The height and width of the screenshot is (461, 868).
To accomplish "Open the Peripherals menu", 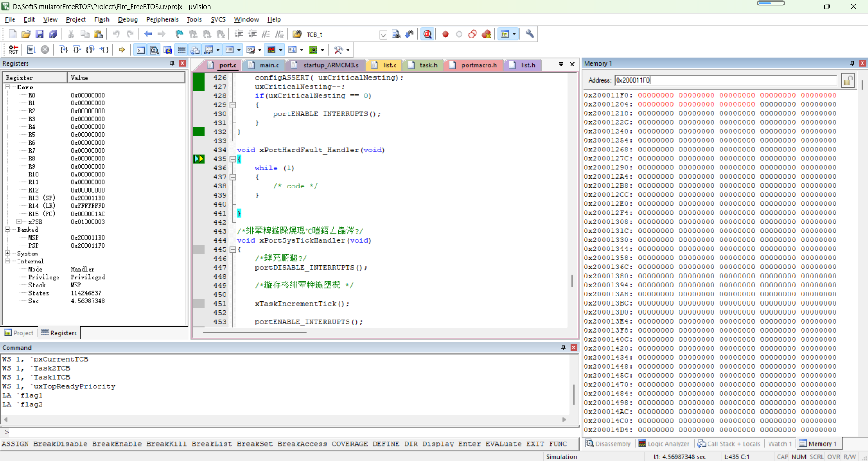I will pyautogui.click(x=162, y=19).
